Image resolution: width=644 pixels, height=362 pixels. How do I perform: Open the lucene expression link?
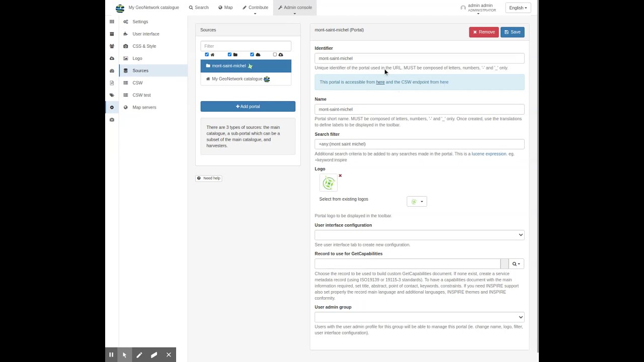(489, 154)
